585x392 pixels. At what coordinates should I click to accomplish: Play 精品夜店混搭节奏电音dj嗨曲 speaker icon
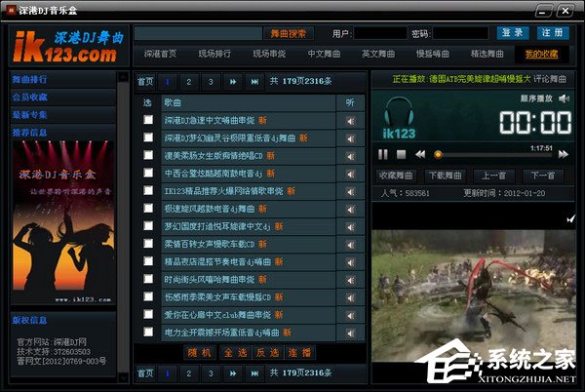350,262
